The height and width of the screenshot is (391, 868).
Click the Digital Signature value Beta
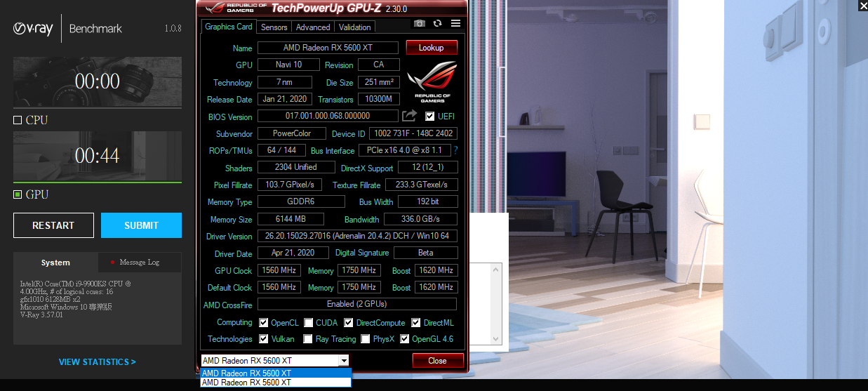pos(425,253)
